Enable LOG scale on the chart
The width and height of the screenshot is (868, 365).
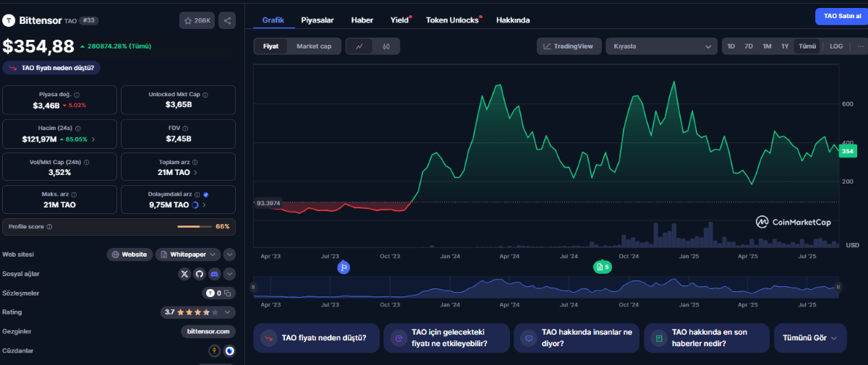(x=836, y=46)
